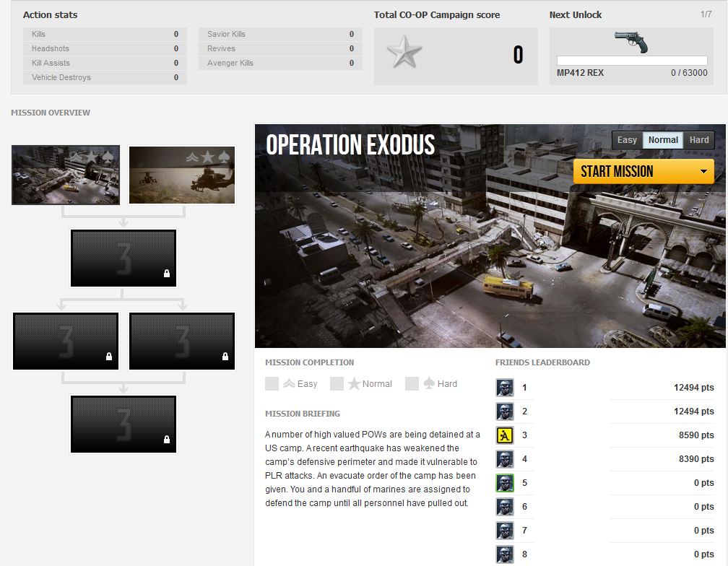Click the "FRIENDS LEADERBOARD" heading
Screen dimensions: 728x566
[x=543, y=362]
